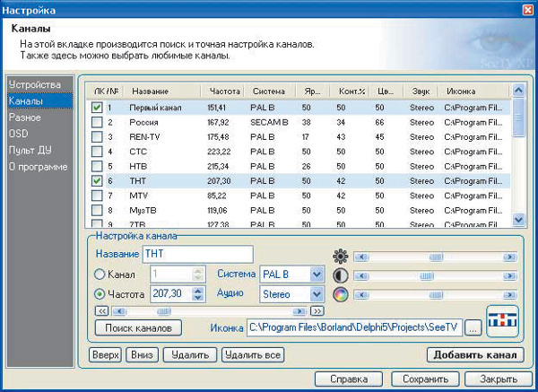Click the Закрыть button
This screenshot has width=538, height=392.
(x=499, y=379)
